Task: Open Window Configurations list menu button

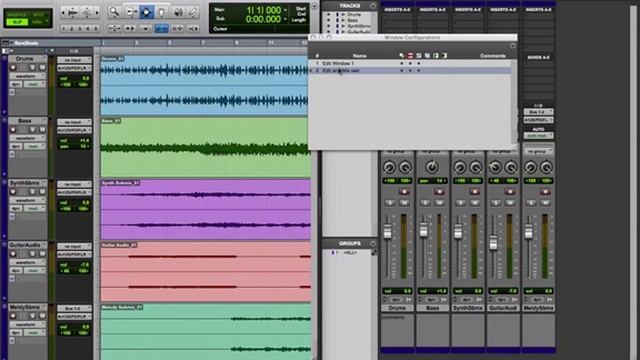Action: coord(513,46)
